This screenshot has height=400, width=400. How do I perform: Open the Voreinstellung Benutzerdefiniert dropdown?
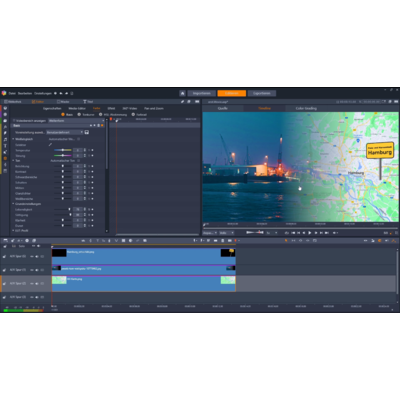65,132
